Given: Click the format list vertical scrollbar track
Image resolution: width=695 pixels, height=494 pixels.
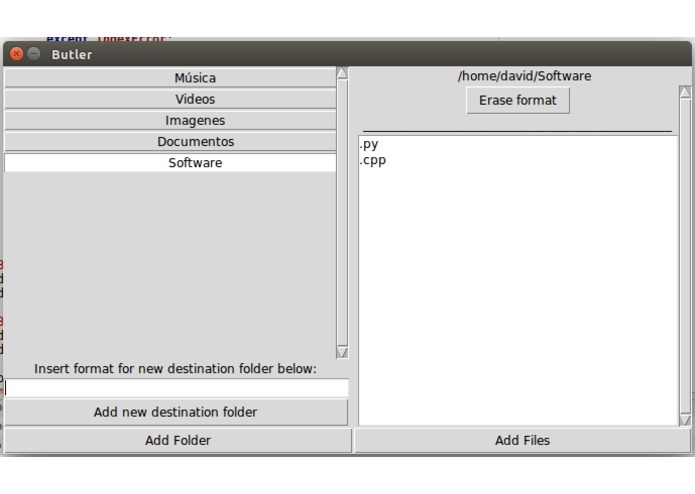Looking at the screenshot, I should [685, 256].
